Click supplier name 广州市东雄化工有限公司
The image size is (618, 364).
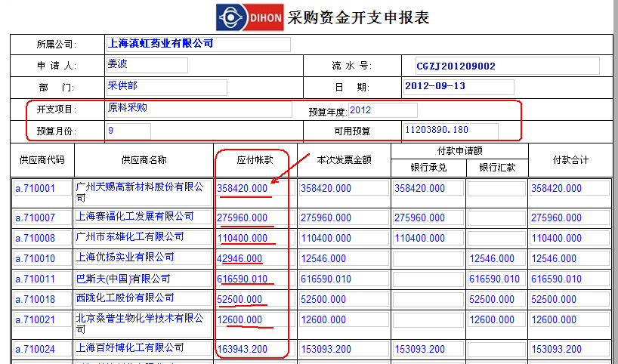(143, 239)
